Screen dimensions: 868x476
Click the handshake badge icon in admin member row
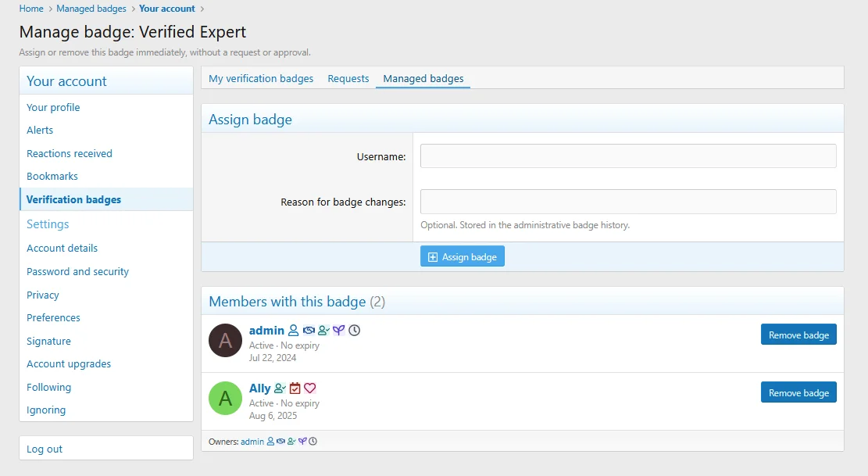point(309,331)
